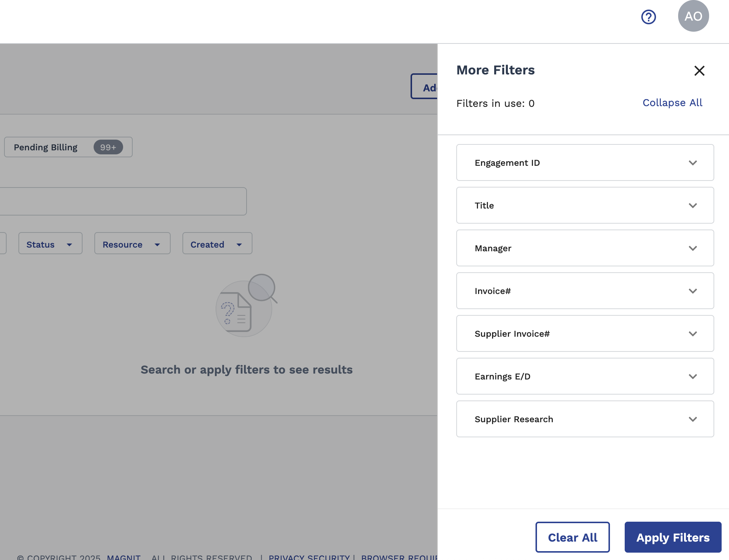Open the Resource dropdown
The image size is (729, 560).
(x=132, y=244)
